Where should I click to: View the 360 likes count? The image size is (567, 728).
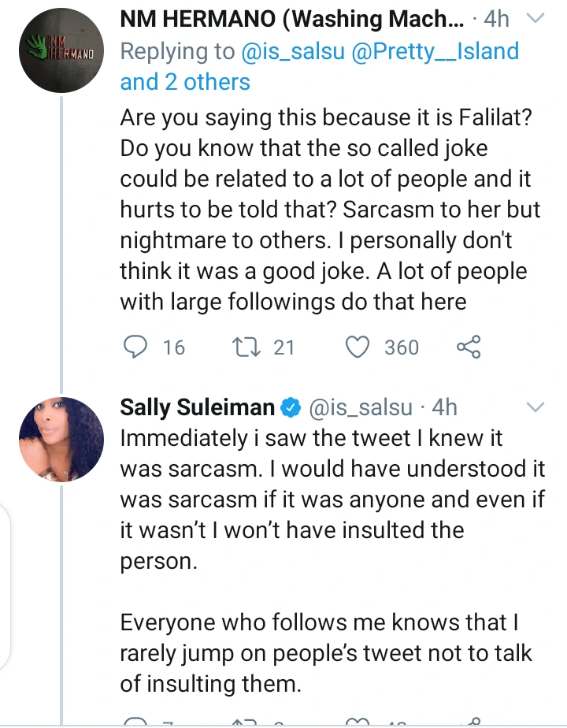402,347
